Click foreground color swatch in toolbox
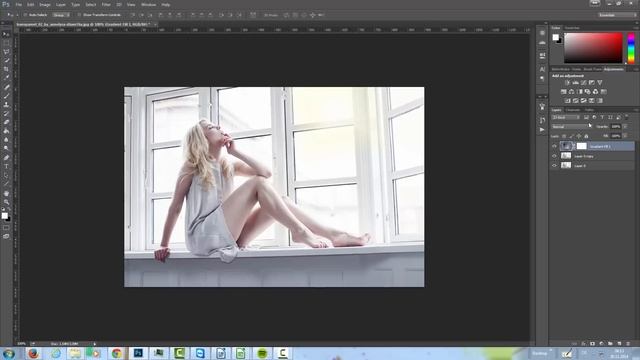Screen dimensions: 640x360 (4, 216)
